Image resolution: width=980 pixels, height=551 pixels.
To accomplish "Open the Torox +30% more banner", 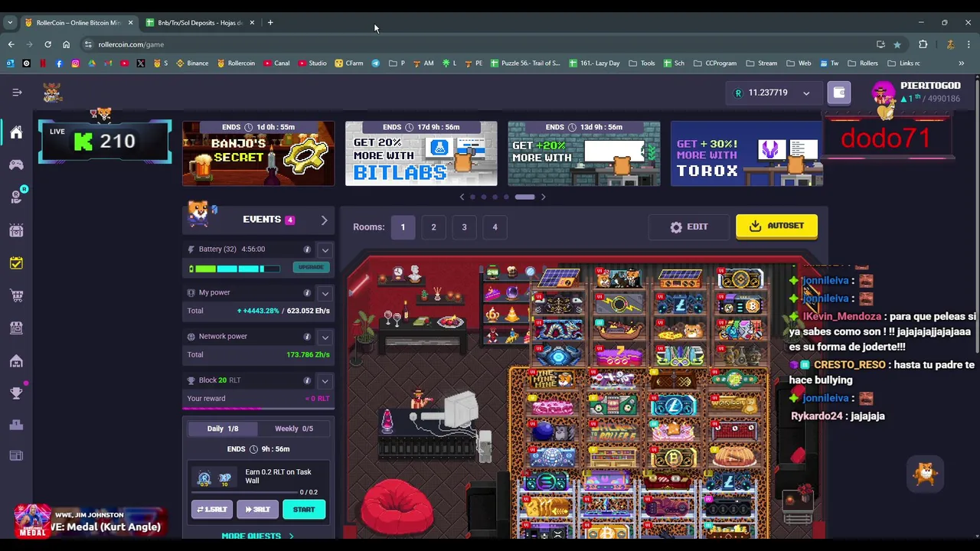I will (x=746, y=153).
